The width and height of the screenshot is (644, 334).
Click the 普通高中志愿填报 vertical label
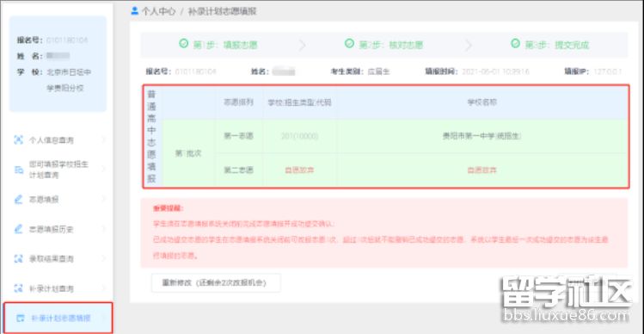click(x=151, y=136)
